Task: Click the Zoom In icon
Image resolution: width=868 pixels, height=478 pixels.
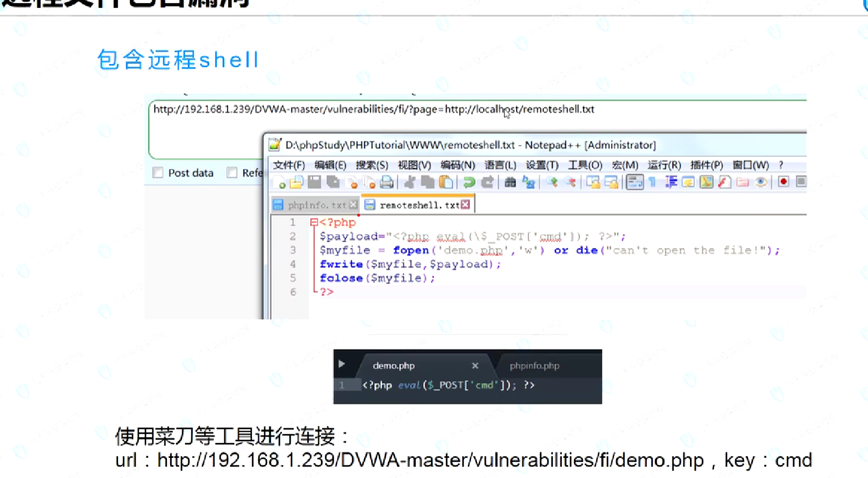Action: [x=553, y=183]
